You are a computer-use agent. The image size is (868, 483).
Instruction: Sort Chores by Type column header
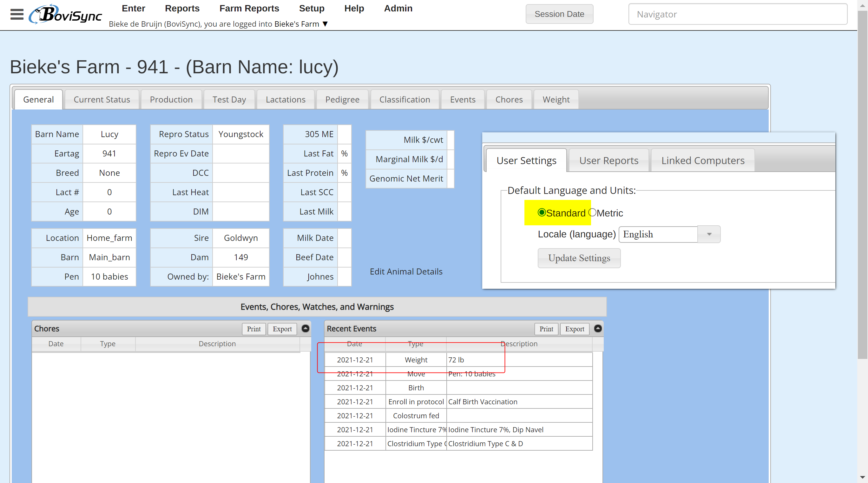pos(108,343)
